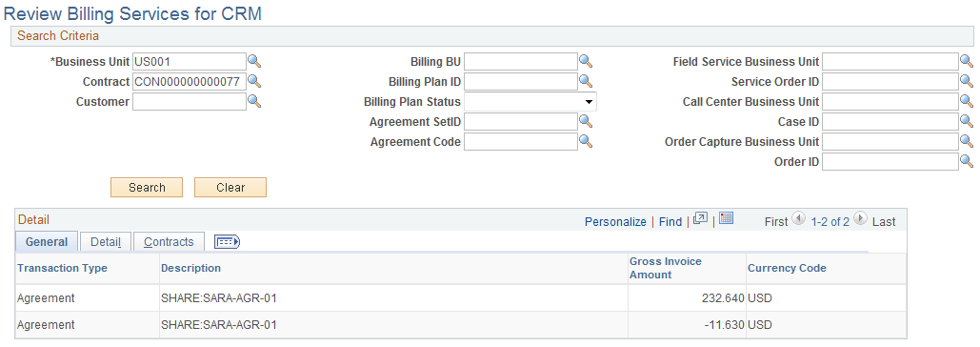Switch to the Detail tab

coord(106,242)
